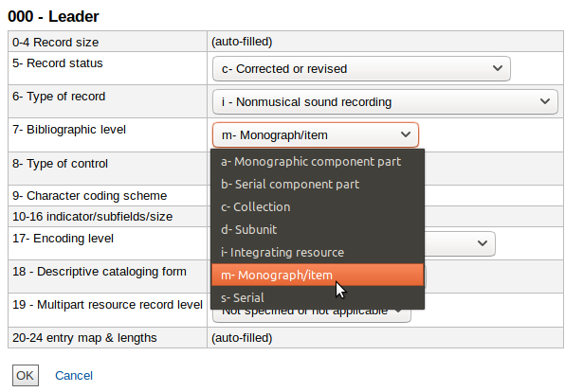Image resolution: width=583 pixels, height=392 pixels.
Task: Click the '5- Record status' label
Action: coord(58,63)
